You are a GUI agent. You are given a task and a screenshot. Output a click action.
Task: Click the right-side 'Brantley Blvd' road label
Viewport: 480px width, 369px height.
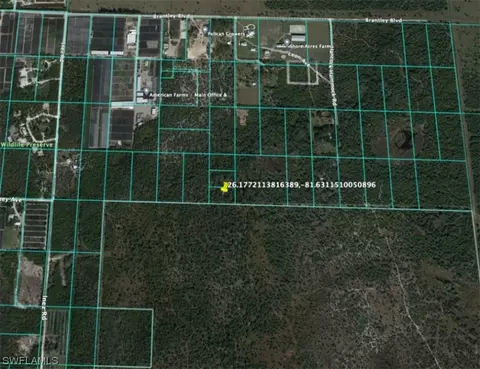(x=383, y=20)
